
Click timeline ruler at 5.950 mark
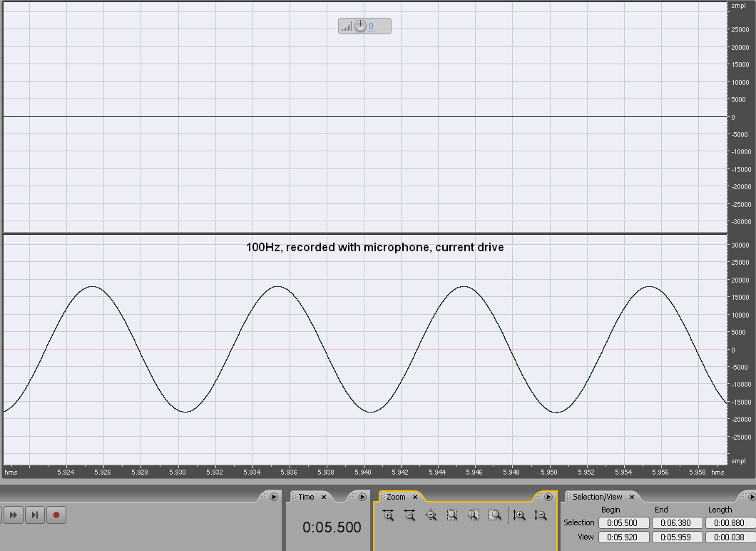pos(548,472)
